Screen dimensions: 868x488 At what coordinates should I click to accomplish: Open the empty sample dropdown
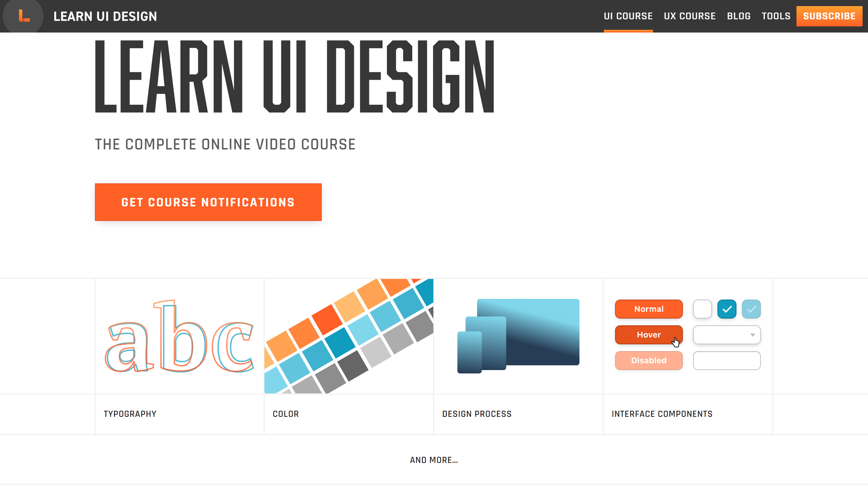coord(727,335)
